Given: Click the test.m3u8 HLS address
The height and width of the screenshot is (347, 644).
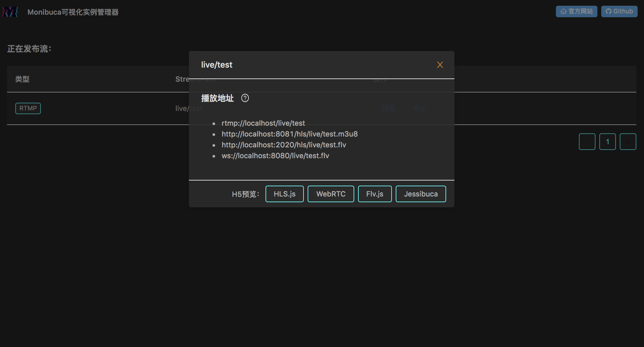Looking at the screenshot, I should [289, 134].
